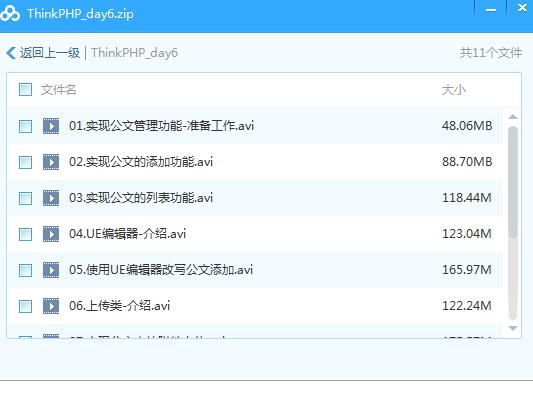Click the 文件名 column header
This screenshot has width=533, height=393.
[58, 90]
